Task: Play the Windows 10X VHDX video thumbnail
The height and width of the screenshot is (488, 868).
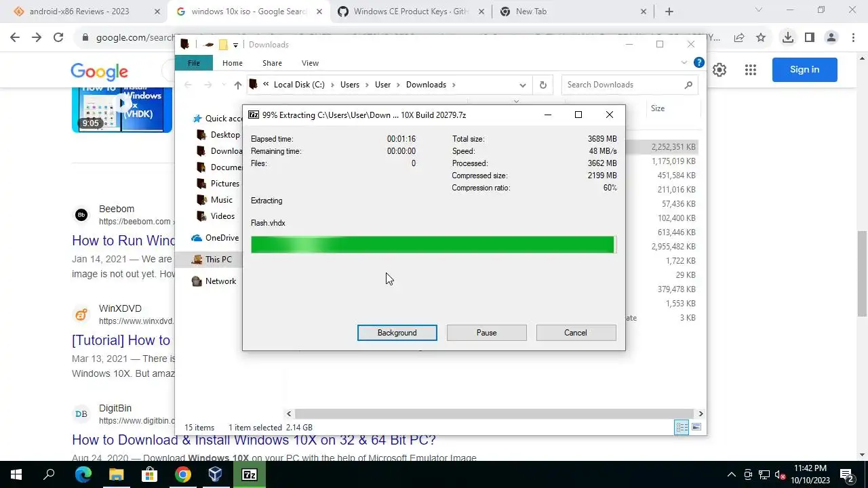Action: click(122, 105)
